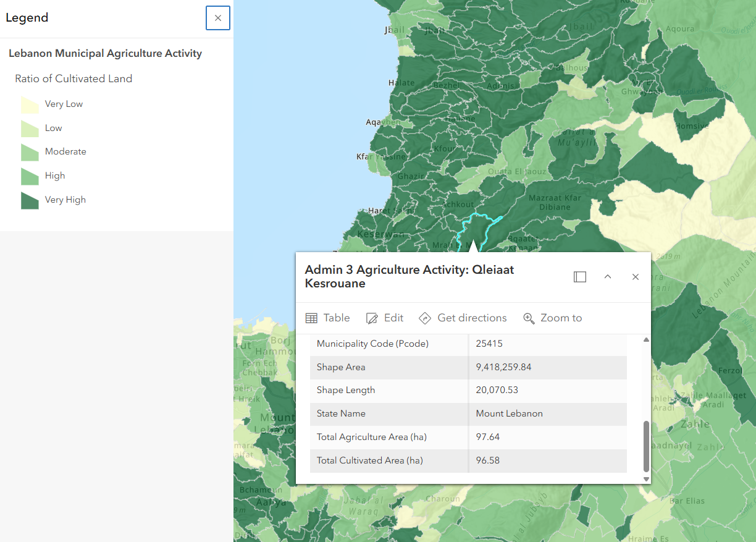Click the Achkout map label

(458, 205)
